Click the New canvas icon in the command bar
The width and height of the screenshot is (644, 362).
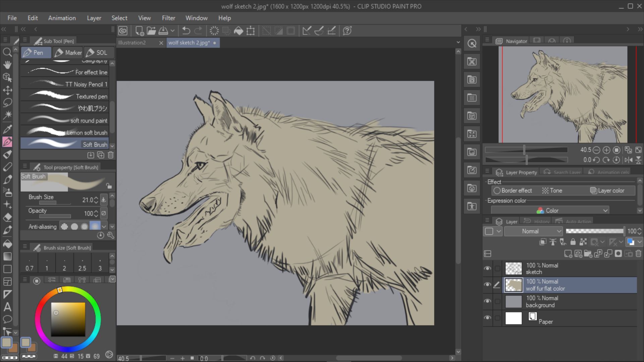[139, 31]
